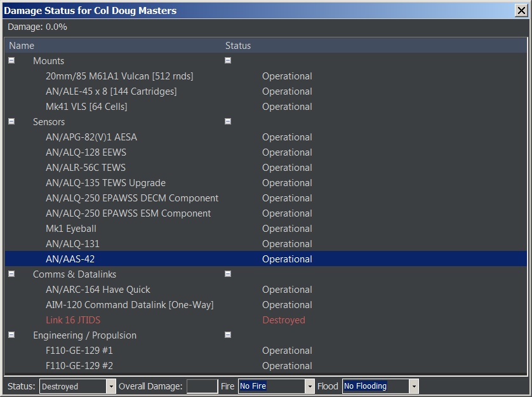532x397 pixels.
Task: Click Operational status of F110-GE-129 #2
Action: 287,366
